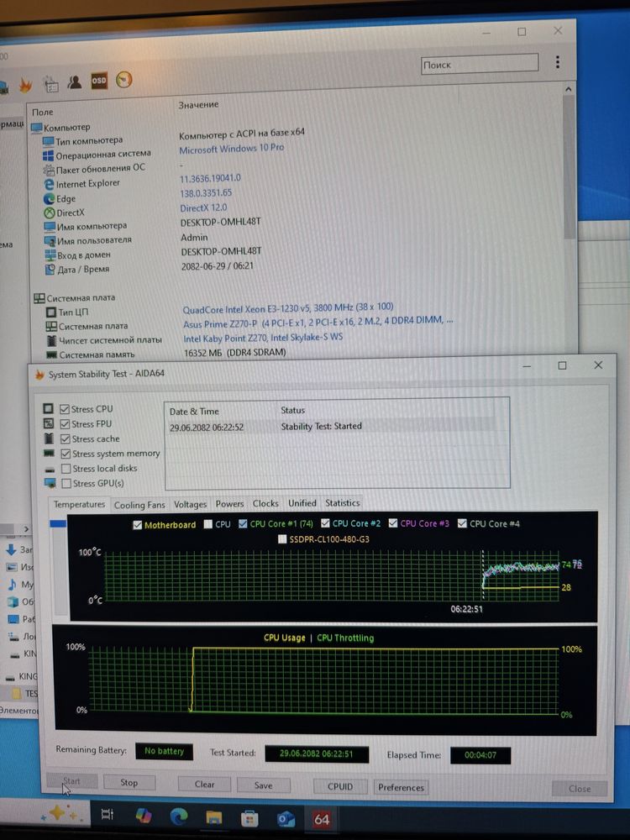The height and width of the screenshot is (840, 630).
Task: Click the Stress FPU percent icon
Action: click(x=48, y=423)
